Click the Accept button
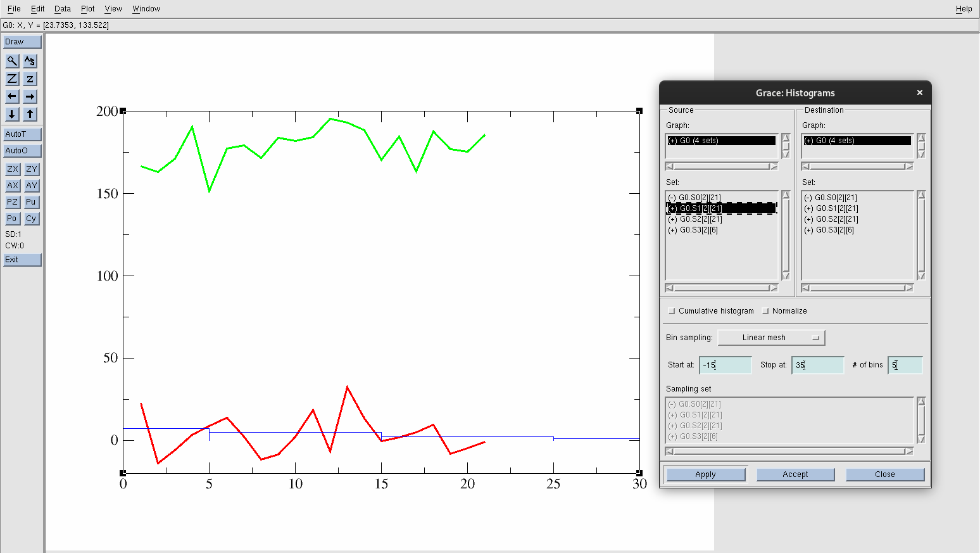Screen dimensions: 980x553 point(795,474)
